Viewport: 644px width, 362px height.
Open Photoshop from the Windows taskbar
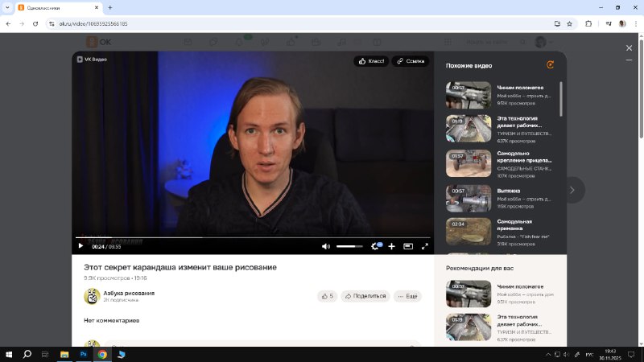tap(83, 354)
